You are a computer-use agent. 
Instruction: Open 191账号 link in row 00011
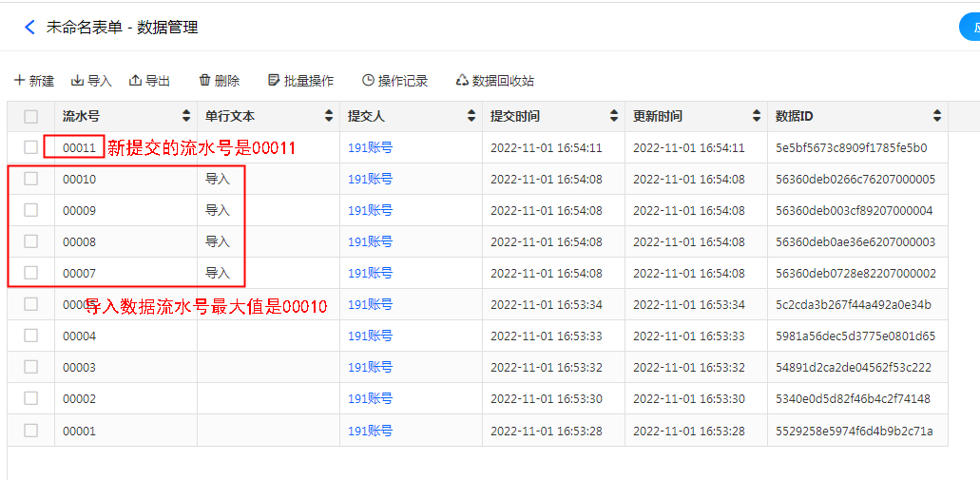(370, 147)
